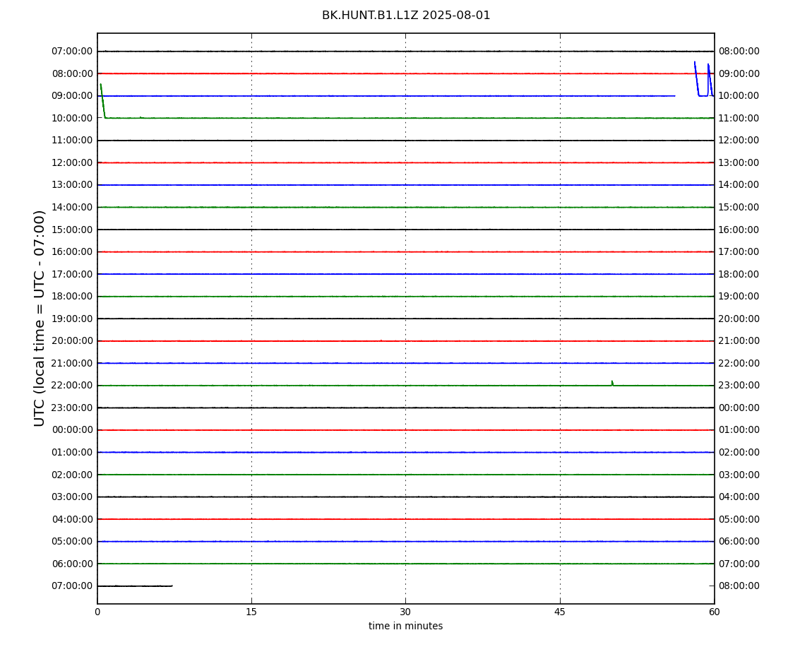The width and height of the screenshot is (812, 671).
Task: Click left-axis time label 11:00:00
Action: pos(73,141)
